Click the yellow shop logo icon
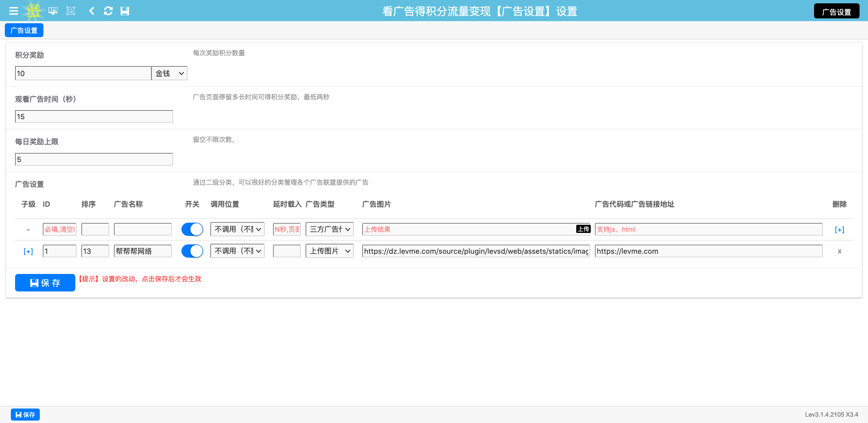 (x=33, y=11)
